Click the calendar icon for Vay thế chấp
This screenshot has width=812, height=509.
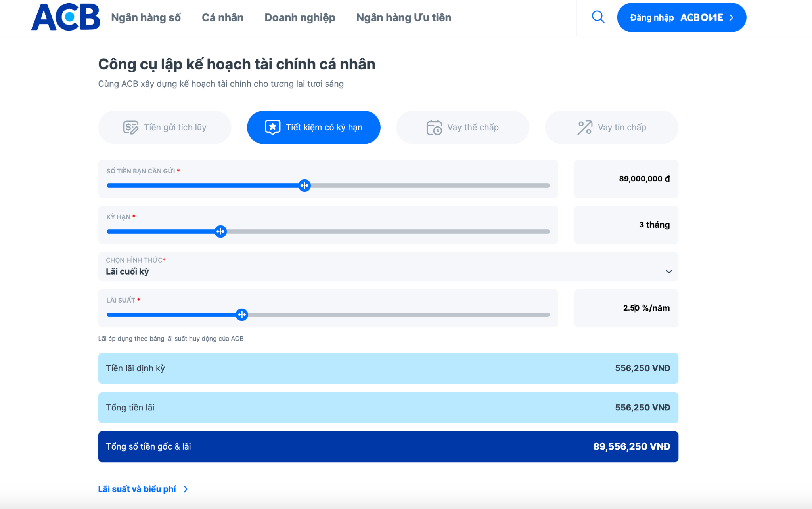[x=434, y=128]
